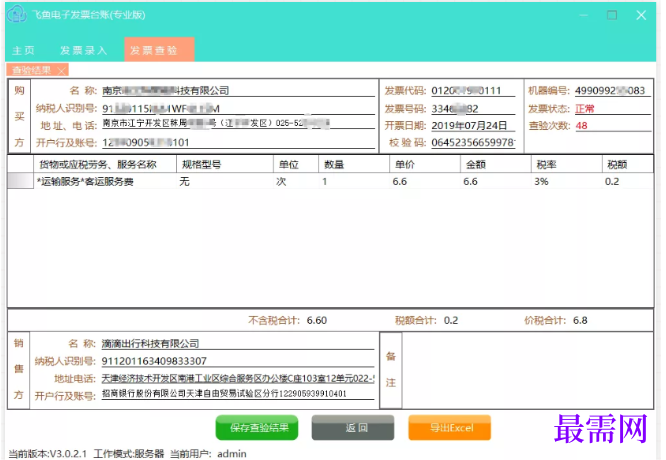The width and height of the screenshot is (666, 460).
Task: Click the 货物或应税劳务、服务名称 column header
Action: pos(105,164)
